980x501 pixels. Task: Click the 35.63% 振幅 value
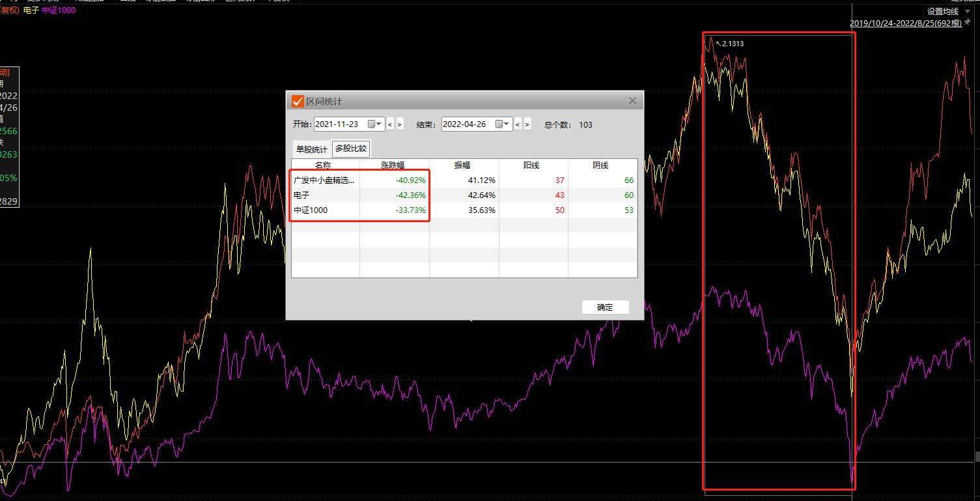click(481, 210)
